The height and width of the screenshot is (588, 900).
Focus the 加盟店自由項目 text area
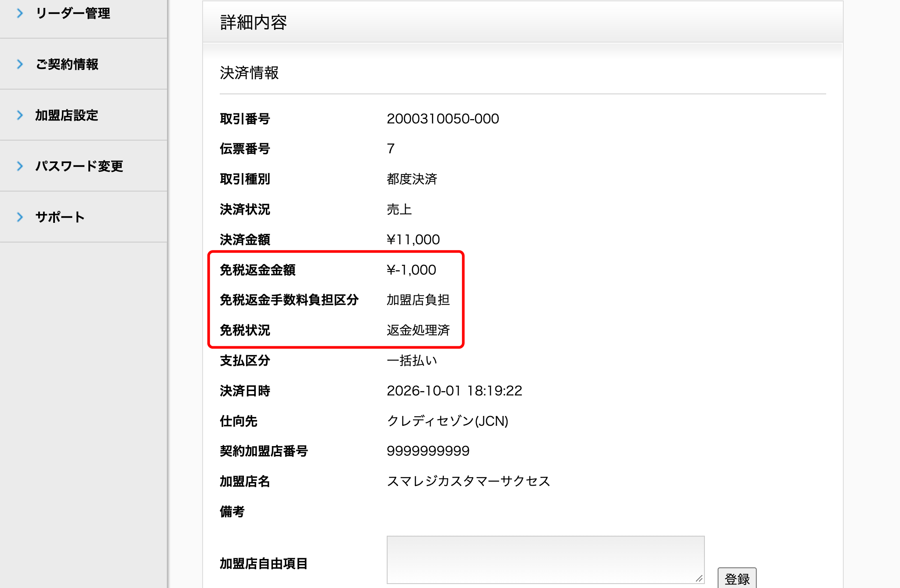click(x=545, y=560)
